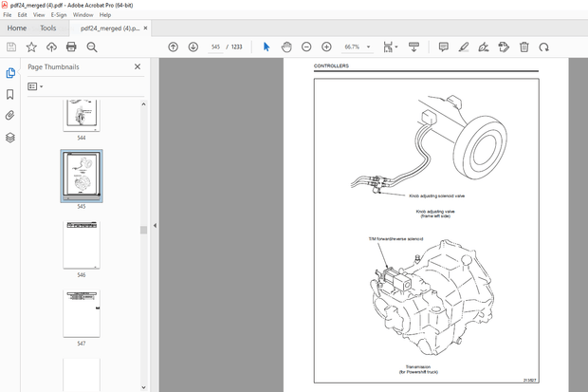The width and height of the screenshot is (588, 392).
Task: Open the Help menu
Action: click(105, 15)
